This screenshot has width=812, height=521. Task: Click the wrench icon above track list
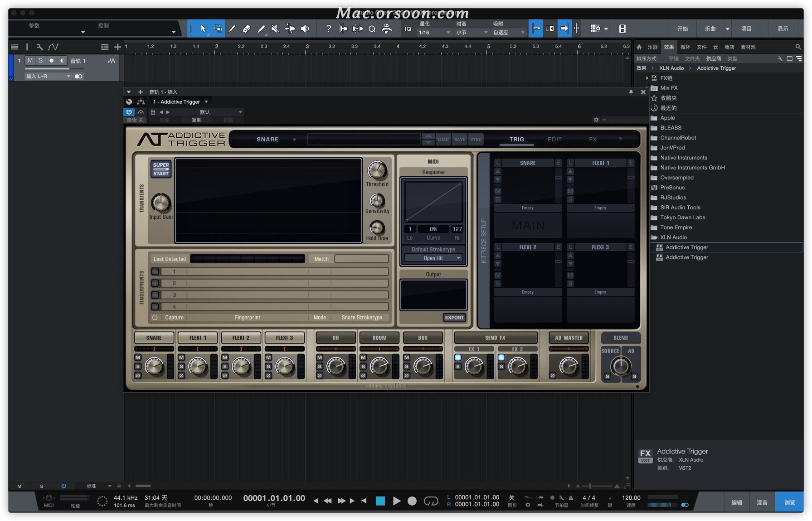pos(40,47)
